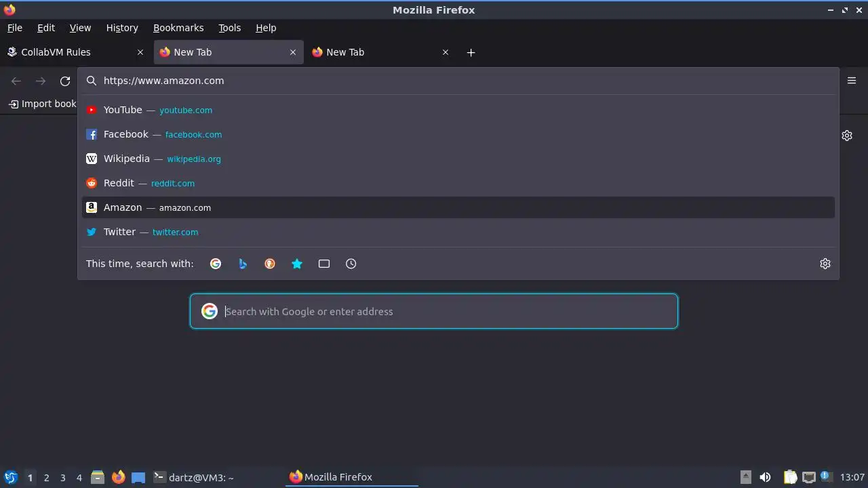Switch to virtual desktop 3
This screenshot has width=868, height=488.
click(x=62, y=477)
